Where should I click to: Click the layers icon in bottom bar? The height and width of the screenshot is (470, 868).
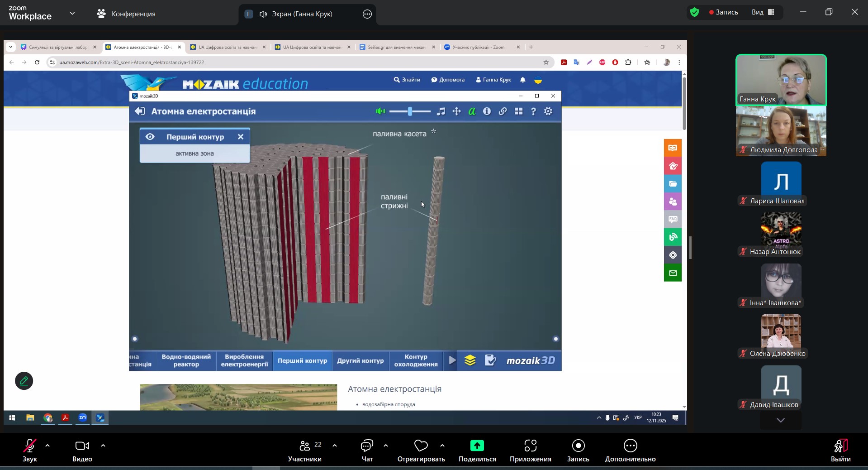pos(470,360)
